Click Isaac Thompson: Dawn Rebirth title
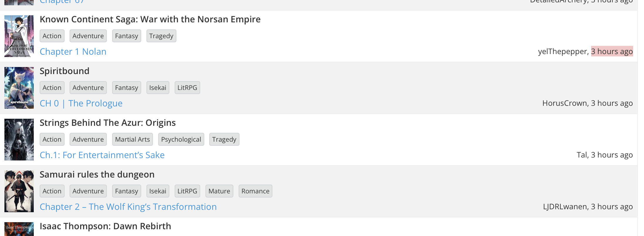644x236 pixels. tap(105, 226)
